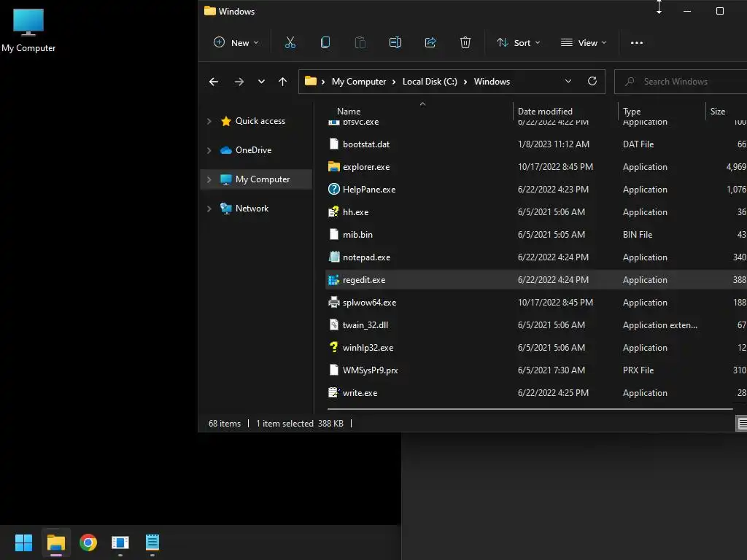Viewport: 747px width, 560px height.
Task: Click the hh.exe file icon
Action: coord(334,212)
